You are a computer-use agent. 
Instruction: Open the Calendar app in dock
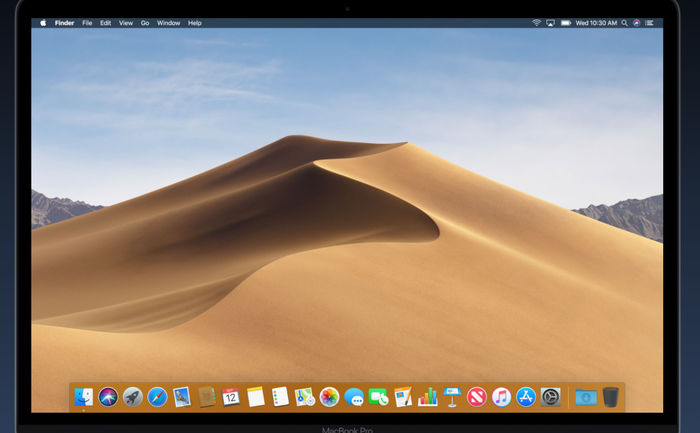[231, 397]
